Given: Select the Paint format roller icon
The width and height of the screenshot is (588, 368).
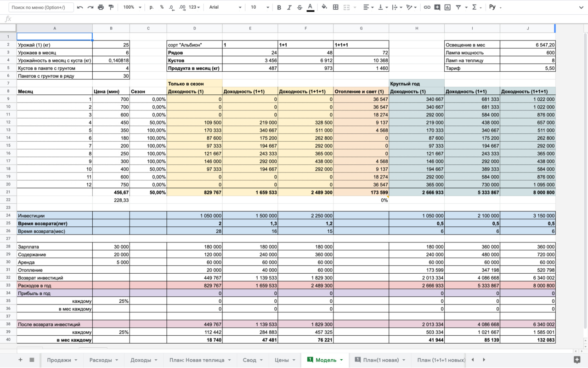Looking at the screenshot, I should point(111,7).
